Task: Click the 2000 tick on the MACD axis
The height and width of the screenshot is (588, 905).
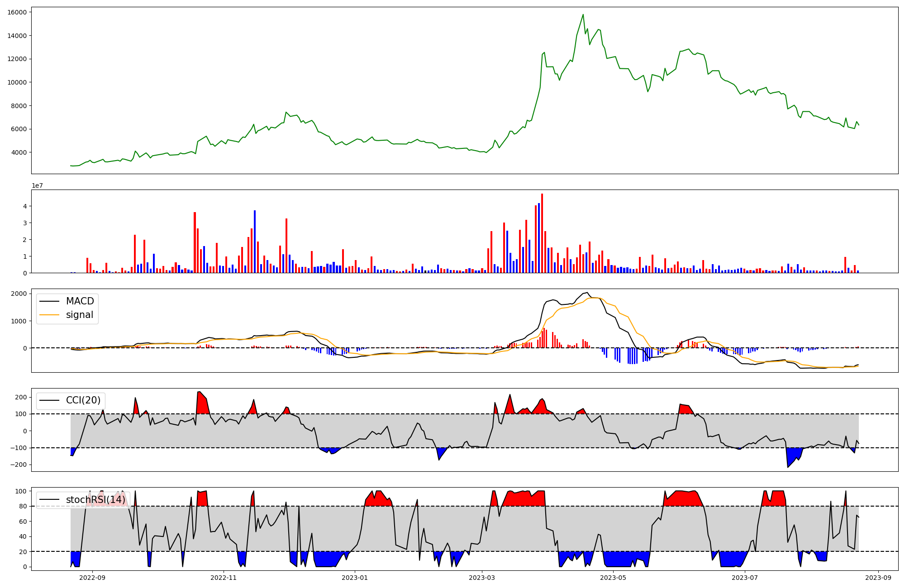Action: coord(19,294)
